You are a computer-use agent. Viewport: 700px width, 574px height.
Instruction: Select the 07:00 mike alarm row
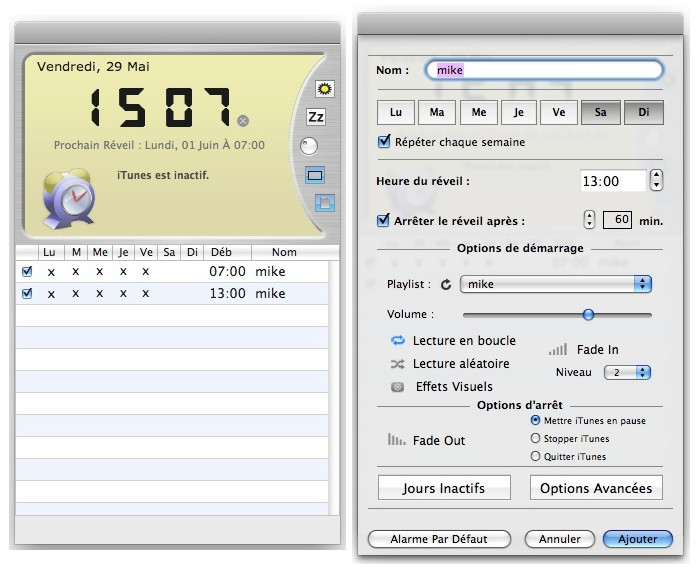pos(172,271)
